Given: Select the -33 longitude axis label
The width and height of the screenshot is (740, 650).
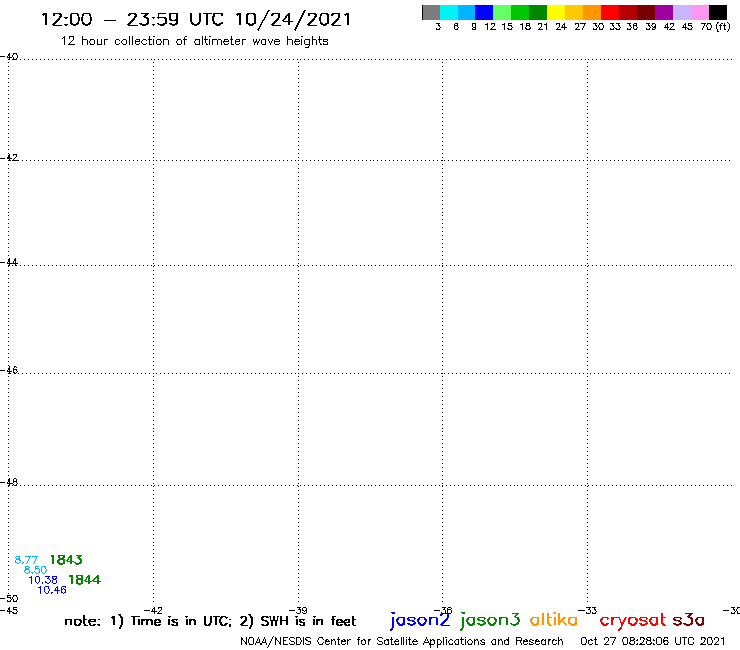Looking at the screenshot, I should click(x=588, y=610).
